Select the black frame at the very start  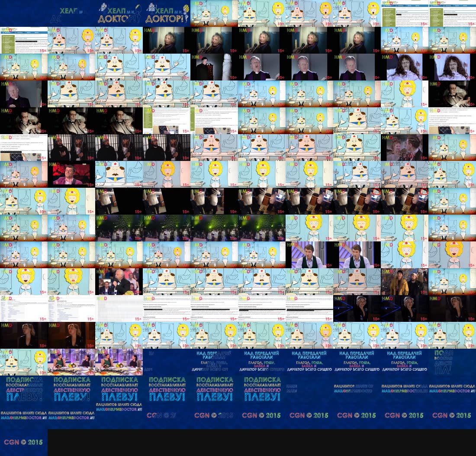coord(24,13)
